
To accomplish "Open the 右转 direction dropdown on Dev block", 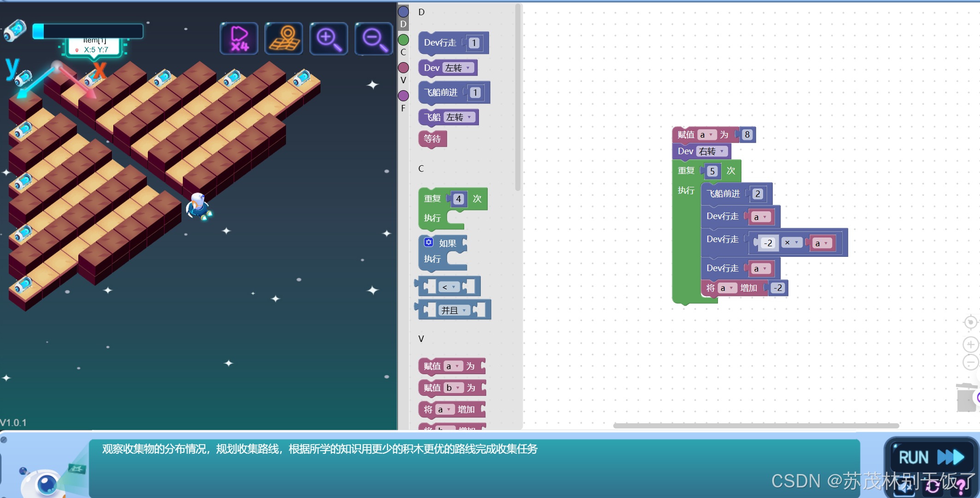I will point(712,151).
